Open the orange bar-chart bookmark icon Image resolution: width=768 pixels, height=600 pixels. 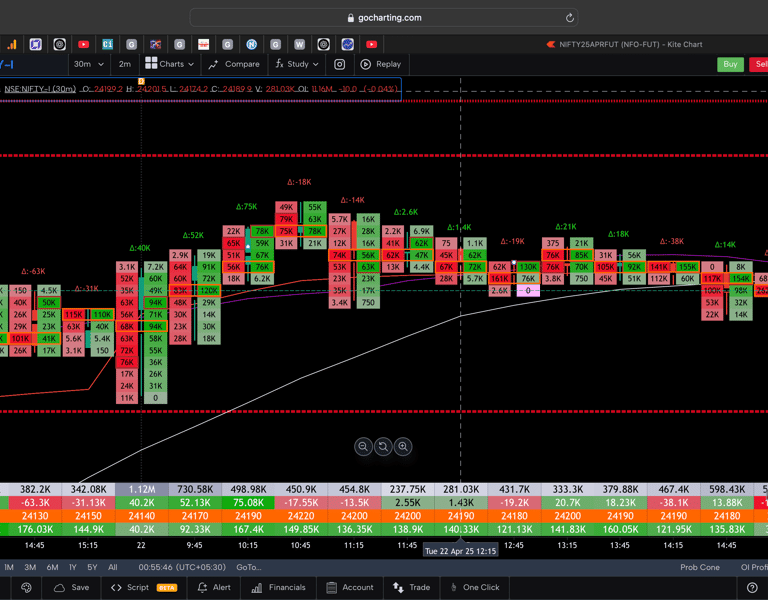[x=11, y=45]
